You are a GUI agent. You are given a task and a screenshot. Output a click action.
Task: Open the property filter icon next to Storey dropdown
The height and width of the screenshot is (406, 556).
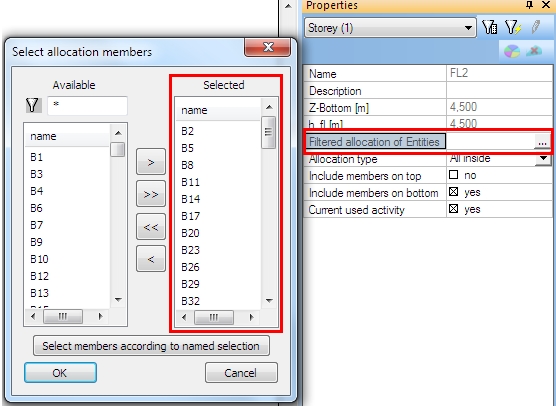490,27
